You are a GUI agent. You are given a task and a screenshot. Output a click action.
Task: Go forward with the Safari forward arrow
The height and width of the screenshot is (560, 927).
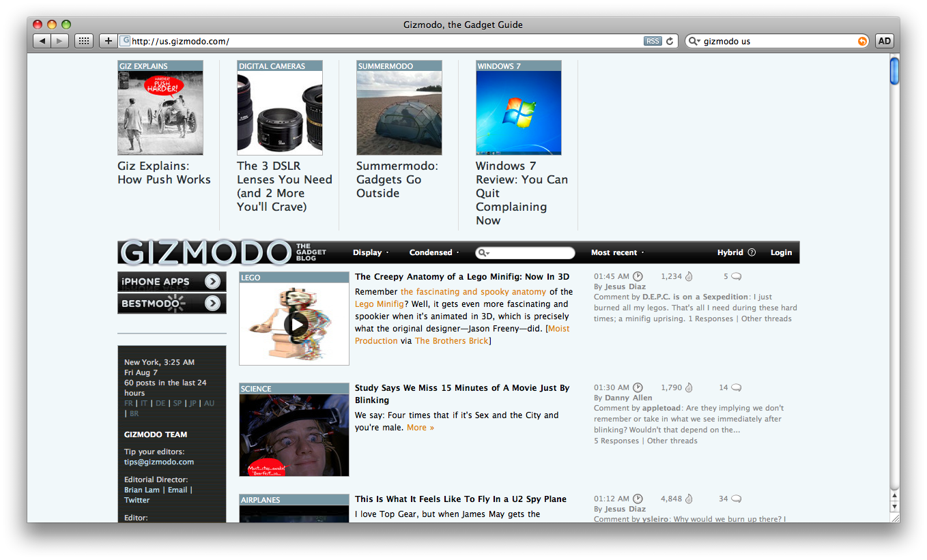pyautogui.click(x=60, y=41)
